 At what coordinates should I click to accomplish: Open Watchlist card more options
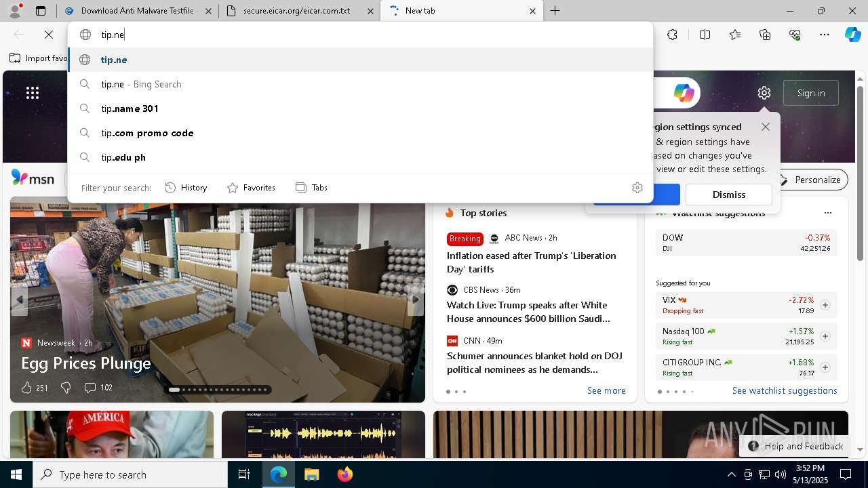coord(827,213)
